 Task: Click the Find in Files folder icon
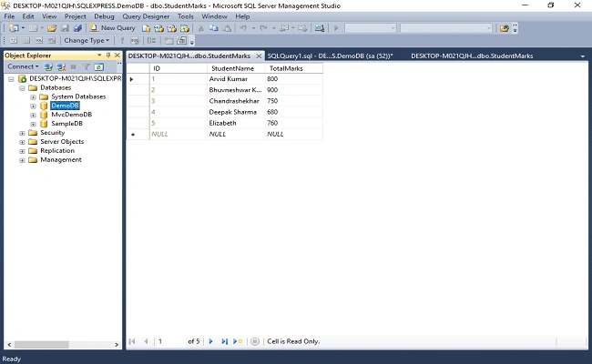(x=505, y=28)
